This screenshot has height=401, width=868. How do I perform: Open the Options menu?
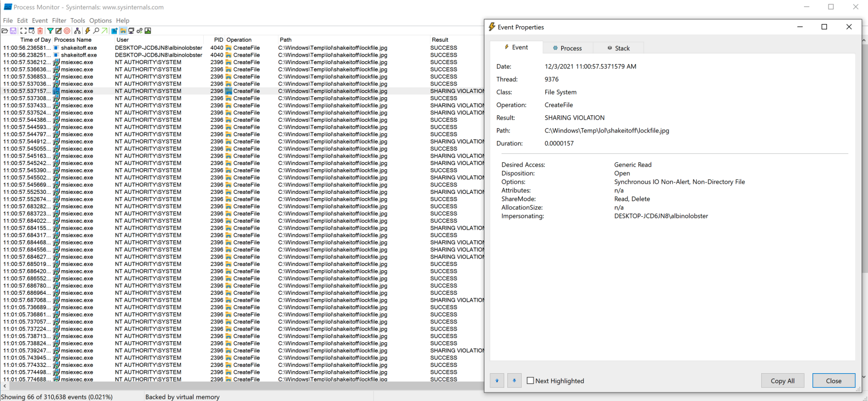100,20
